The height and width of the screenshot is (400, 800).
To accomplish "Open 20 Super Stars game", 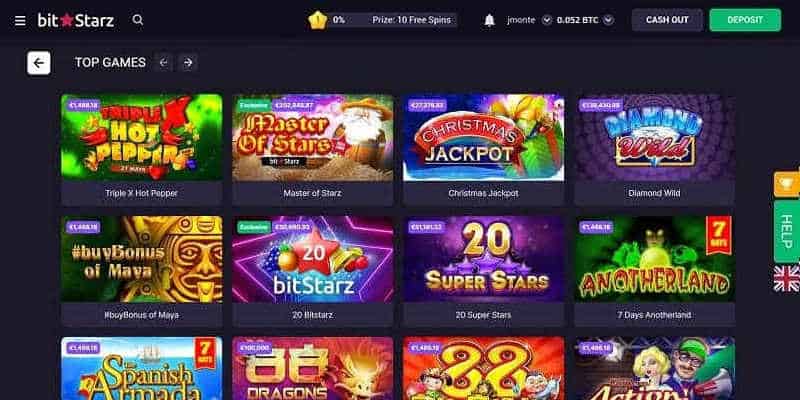I will 484,271.
